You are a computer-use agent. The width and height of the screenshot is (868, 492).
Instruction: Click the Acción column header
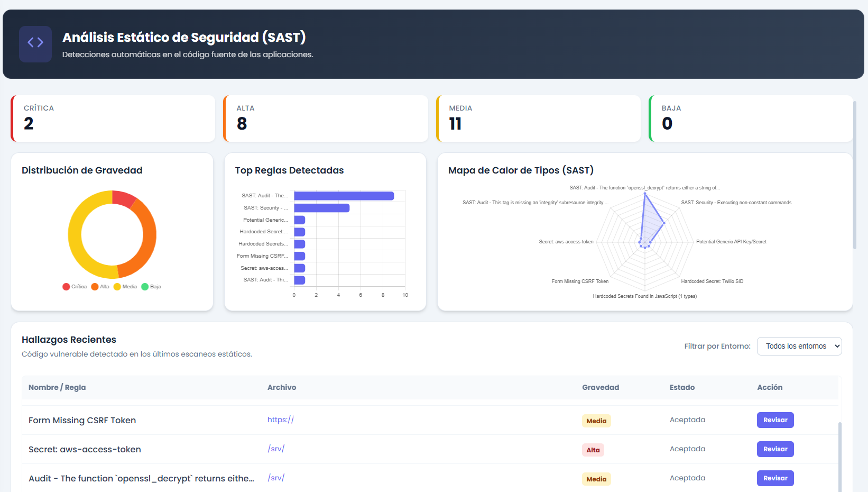point(770,387)
